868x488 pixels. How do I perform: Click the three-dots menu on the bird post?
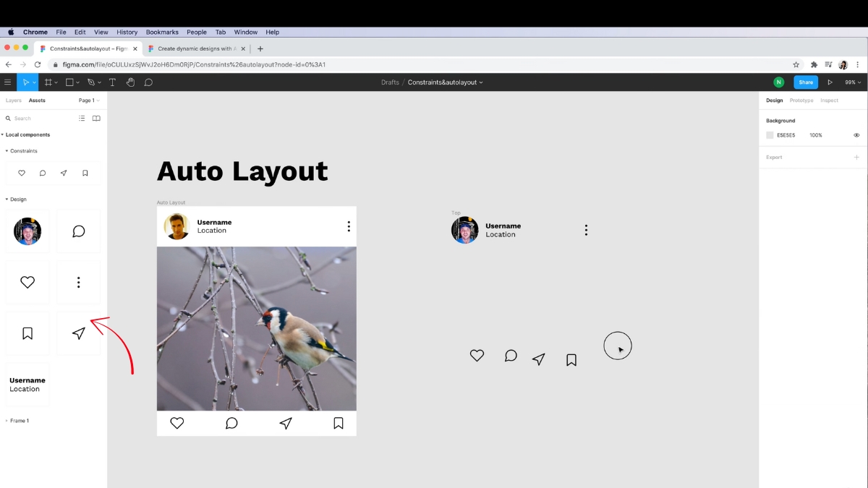tap(349, 226)
